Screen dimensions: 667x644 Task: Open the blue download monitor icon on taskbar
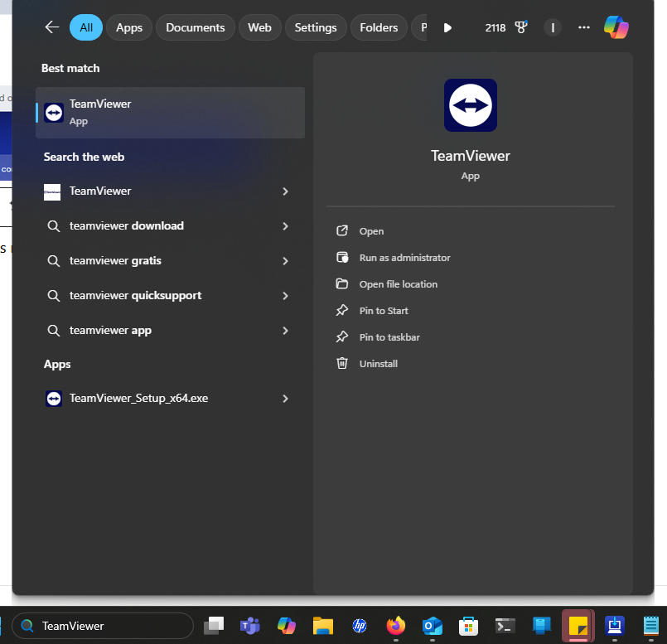pyautogui.click(x=614, y=626)
